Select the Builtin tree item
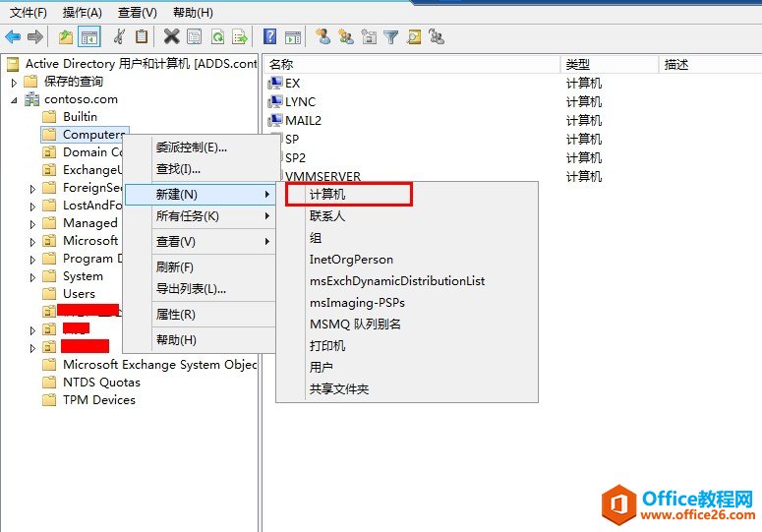Viewport: 762px width, 532px height. point(80,117)
